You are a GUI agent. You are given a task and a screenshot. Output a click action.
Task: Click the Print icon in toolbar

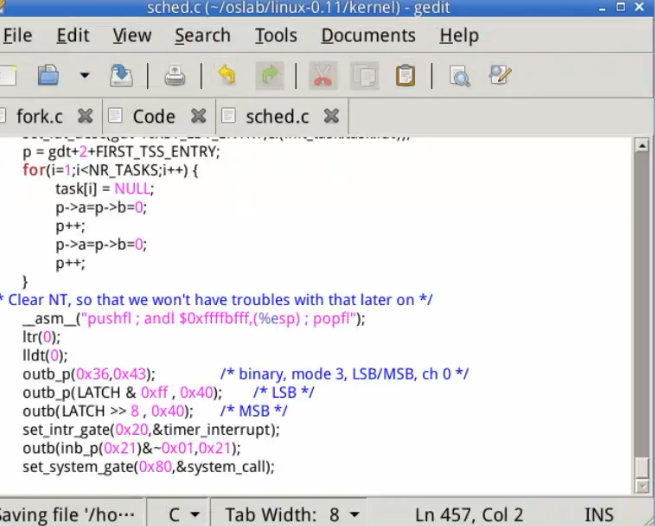[x=174, y=76]
